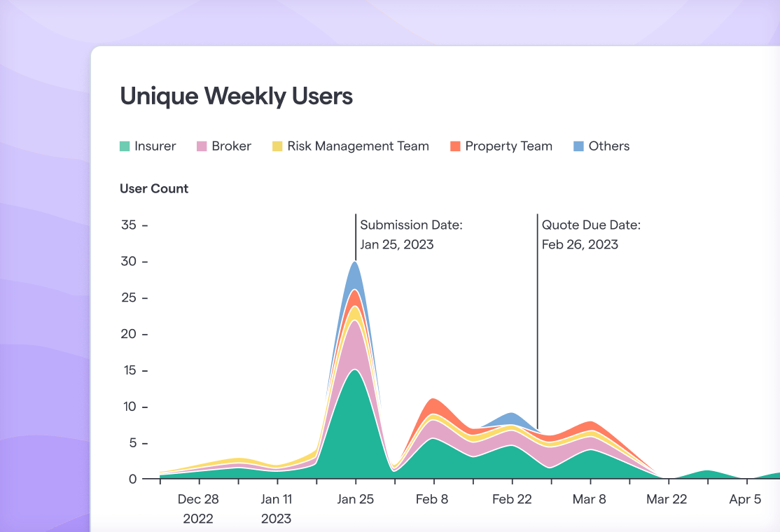This screenshot has height=532, width=780.
Task: Click the 10 y-axis value
Action: tap(130, 407)
